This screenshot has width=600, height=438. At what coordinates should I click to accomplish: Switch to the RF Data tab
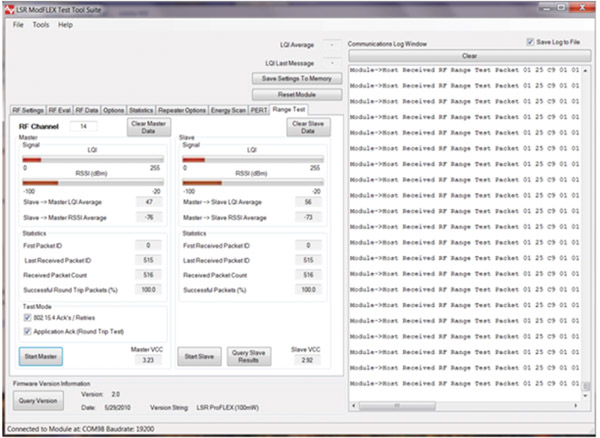86,110
